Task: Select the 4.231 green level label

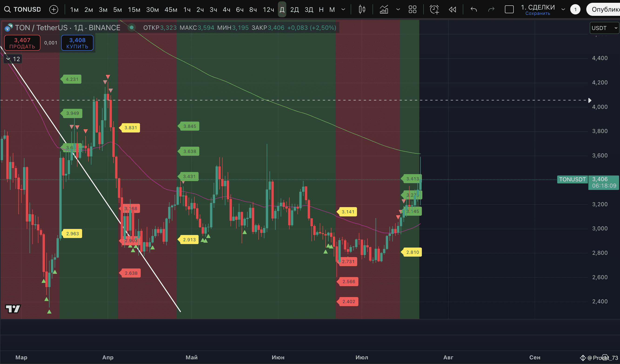Action: point(71,79)
